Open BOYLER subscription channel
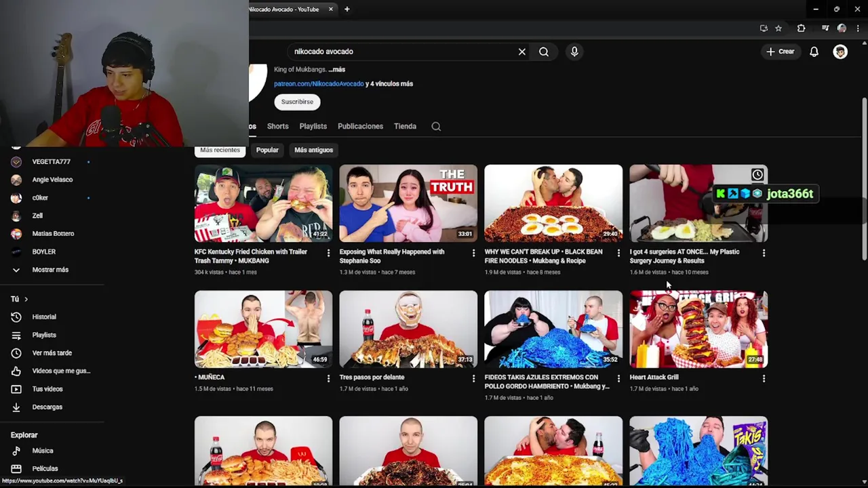868x488 pixels. pyautogui.click(x=43, y=251)
